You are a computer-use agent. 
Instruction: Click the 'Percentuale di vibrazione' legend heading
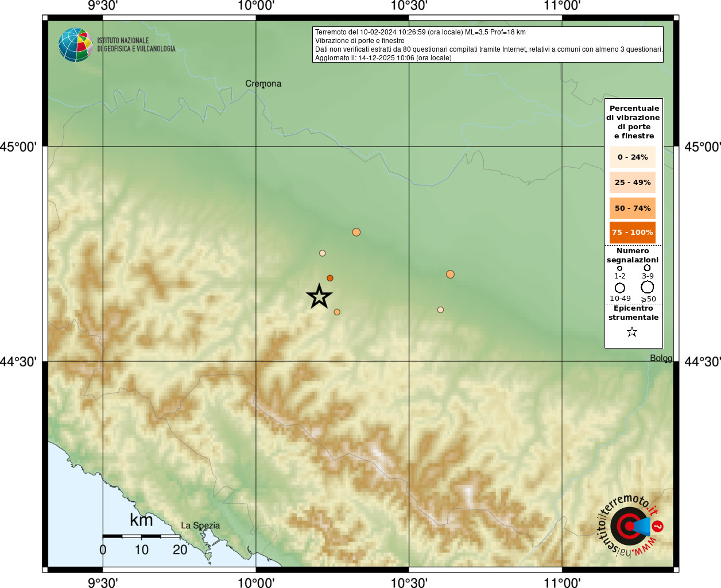pos(633,122)
